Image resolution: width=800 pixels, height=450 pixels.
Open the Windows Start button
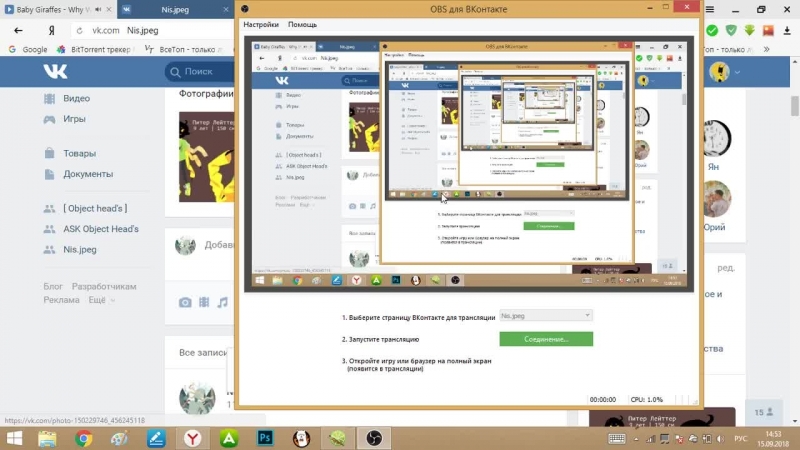[14, 438]
